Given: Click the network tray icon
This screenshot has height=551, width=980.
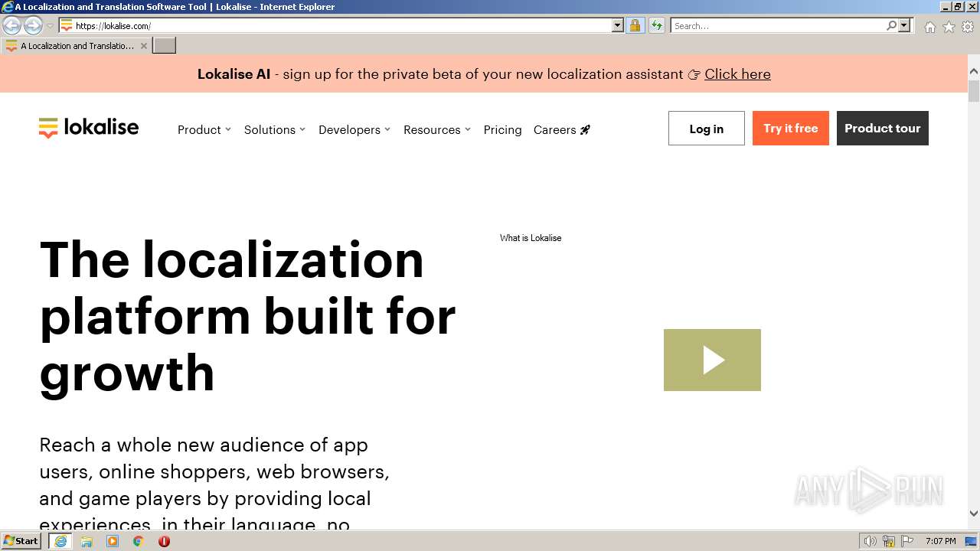Looking at the screenshot, I should (x=889, y=541).
